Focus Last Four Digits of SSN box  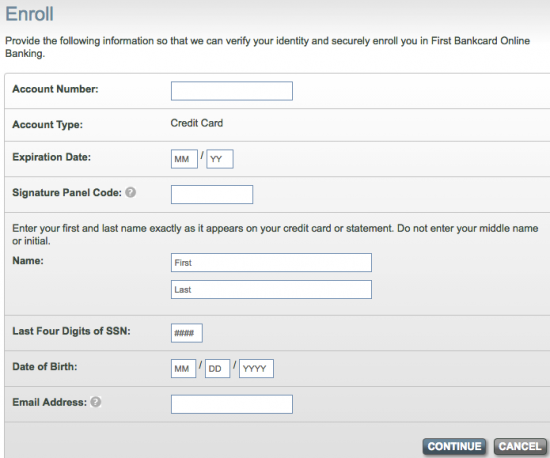(x=187, y=333)
